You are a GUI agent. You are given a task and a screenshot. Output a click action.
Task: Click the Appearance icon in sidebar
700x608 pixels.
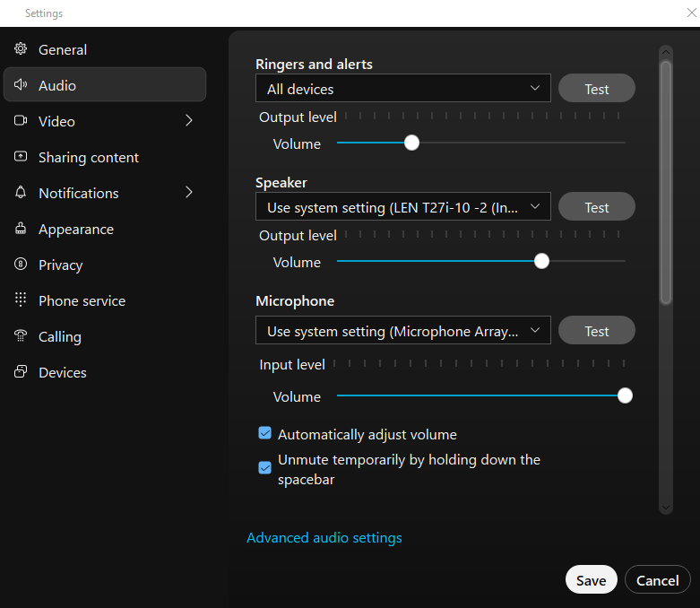point(21,229)
